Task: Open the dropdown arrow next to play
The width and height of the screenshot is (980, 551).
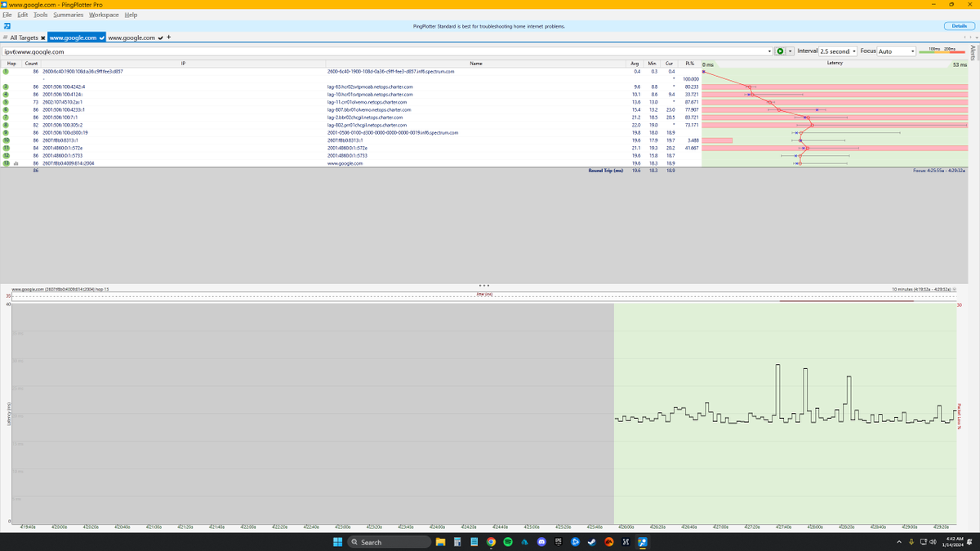Action: 791,51
